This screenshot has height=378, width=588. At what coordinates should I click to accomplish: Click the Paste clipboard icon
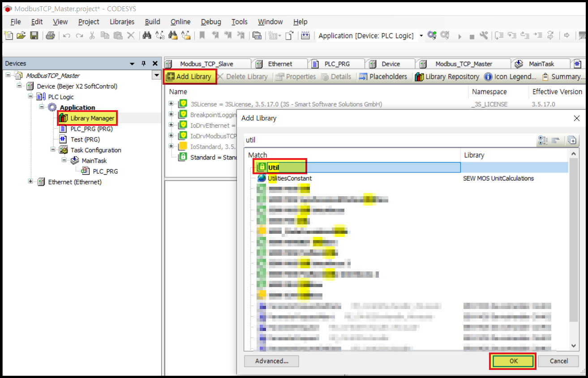tap(118, 35)
